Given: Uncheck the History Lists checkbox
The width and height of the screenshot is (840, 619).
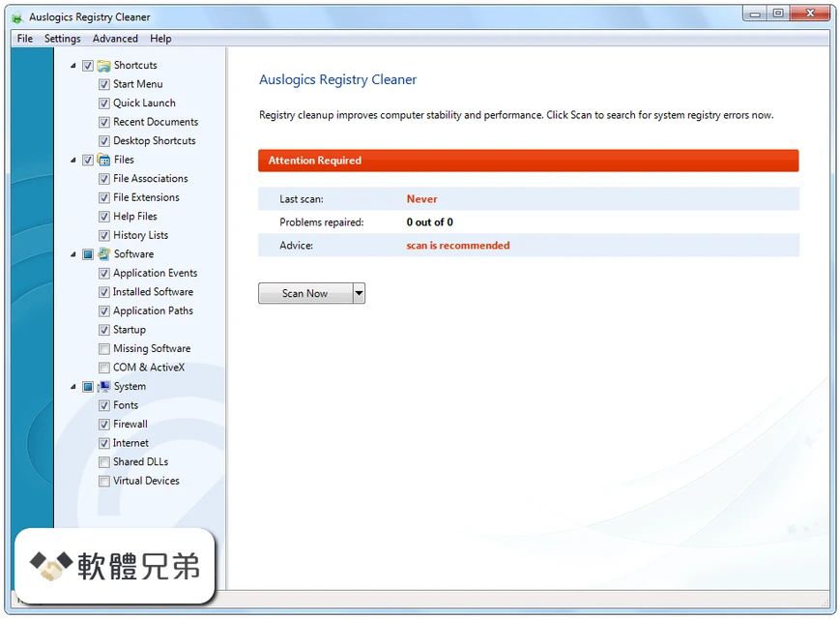Looking at the screenshot, I should pos(104,235).
